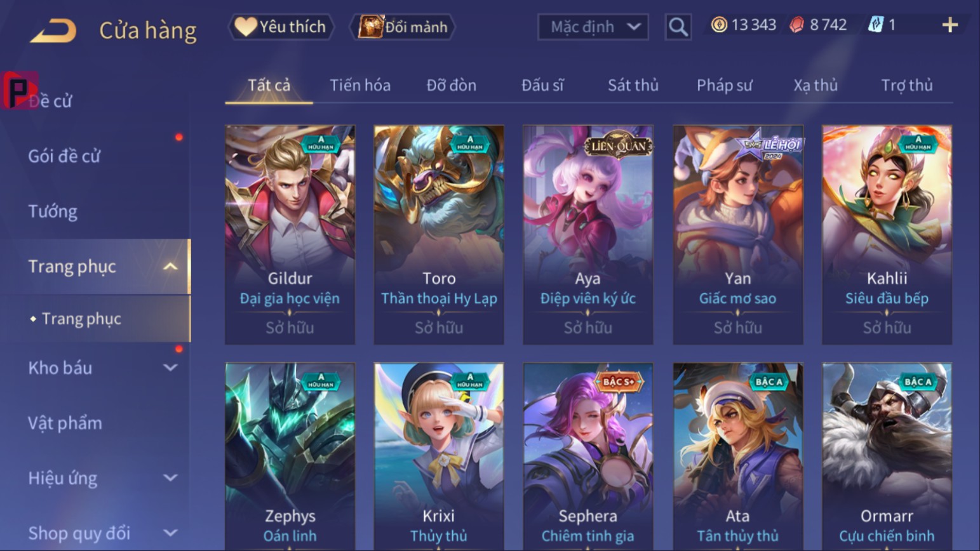
Task: Switch to the Sát thủ tab
Action: click(x=633, y=85)
